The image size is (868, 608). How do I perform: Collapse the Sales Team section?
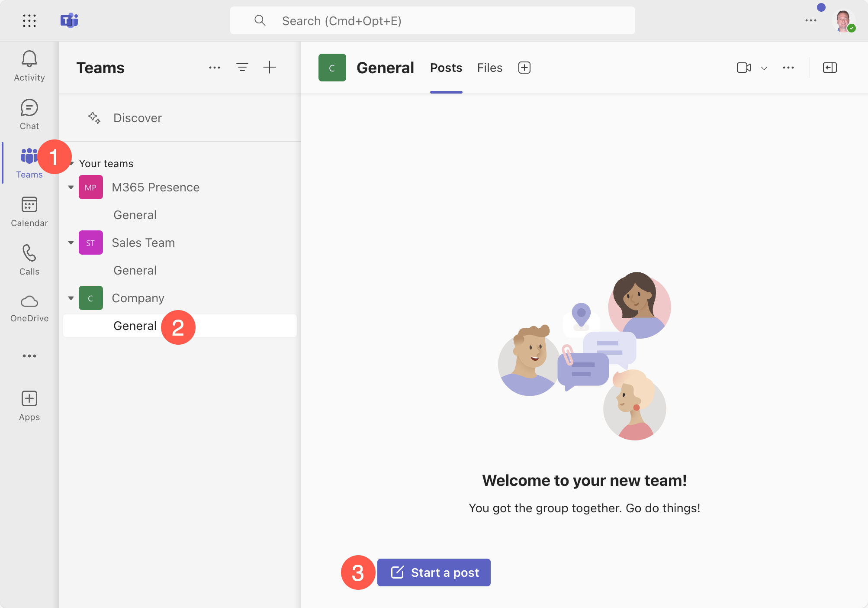coord(71,242)
